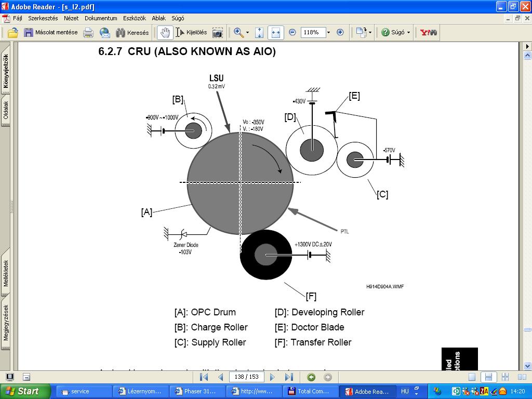
Task: Open the Ablak menu
Action: (x=159, y=18)
